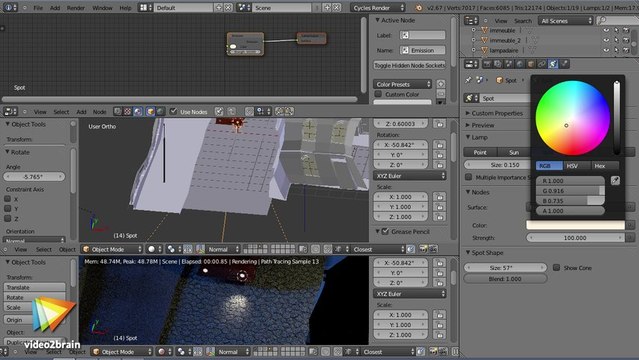This screenshot has width=639, height=360.
Task: Enable Multiple Importance checkbox
Action: coord(469,177)
